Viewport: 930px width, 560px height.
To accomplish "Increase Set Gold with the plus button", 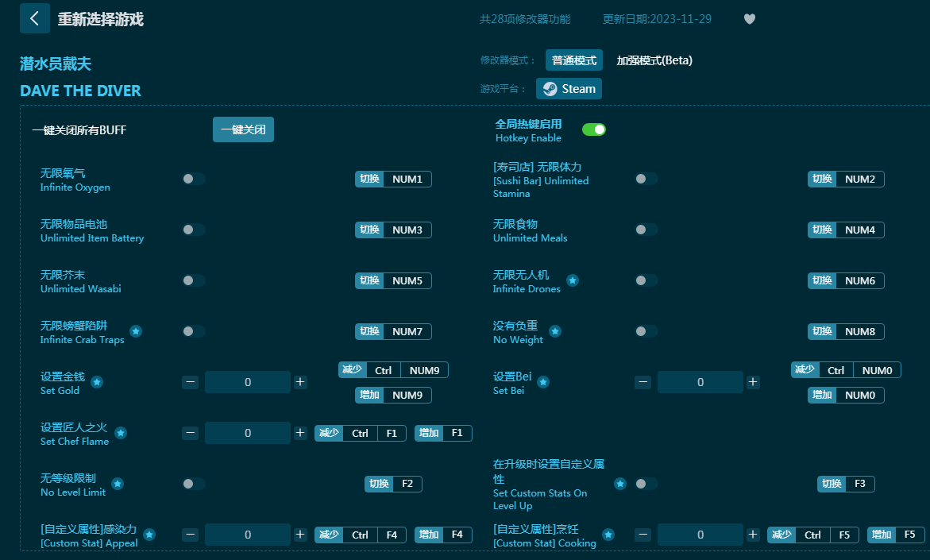I will point(300,382).
